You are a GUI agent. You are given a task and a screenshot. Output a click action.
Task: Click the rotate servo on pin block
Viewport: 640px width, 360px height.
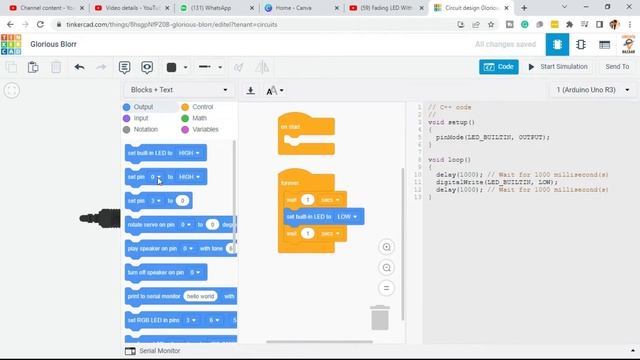coord(181,225)
